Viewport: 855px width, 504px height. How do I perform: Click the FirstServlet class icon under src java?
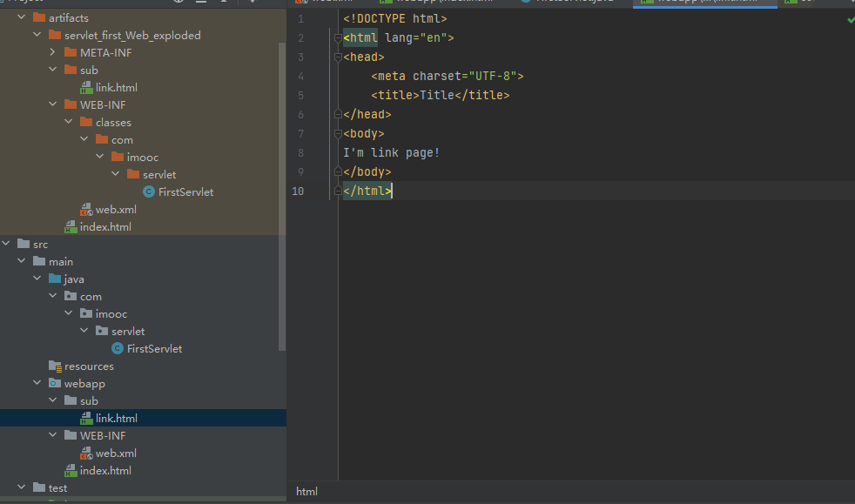(x=118, y=349)
